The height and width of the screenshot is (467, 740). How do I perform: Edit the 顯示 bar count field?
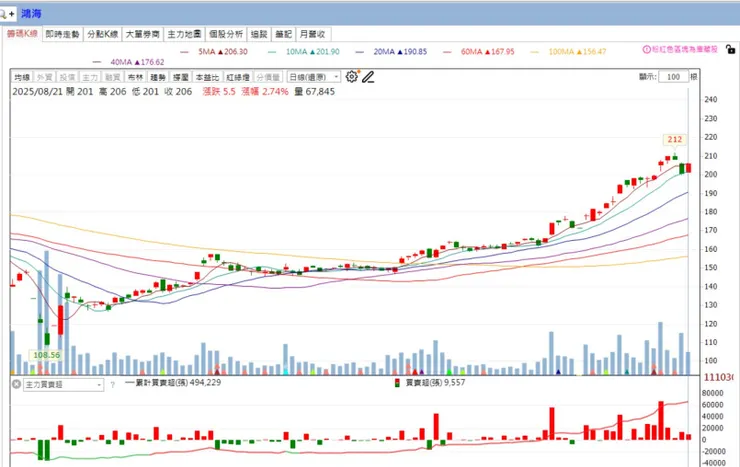click(673, 76)
